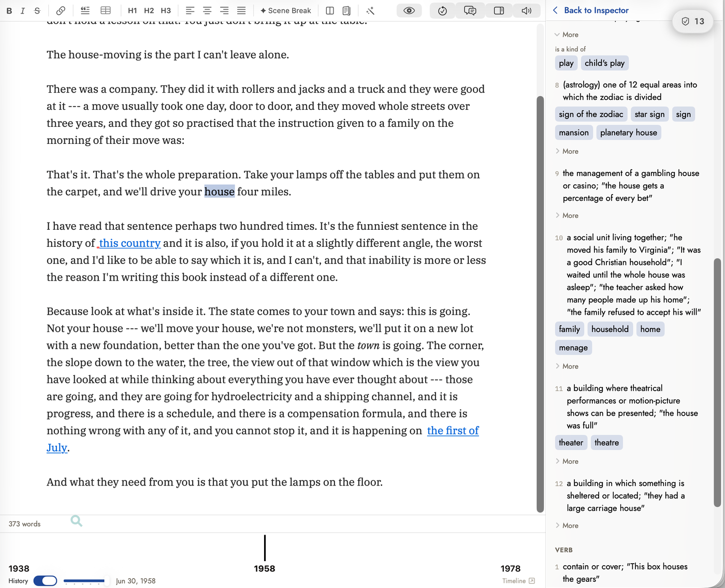Justify the text
Screen dimensions: 725x588
(x=241, y=10)
